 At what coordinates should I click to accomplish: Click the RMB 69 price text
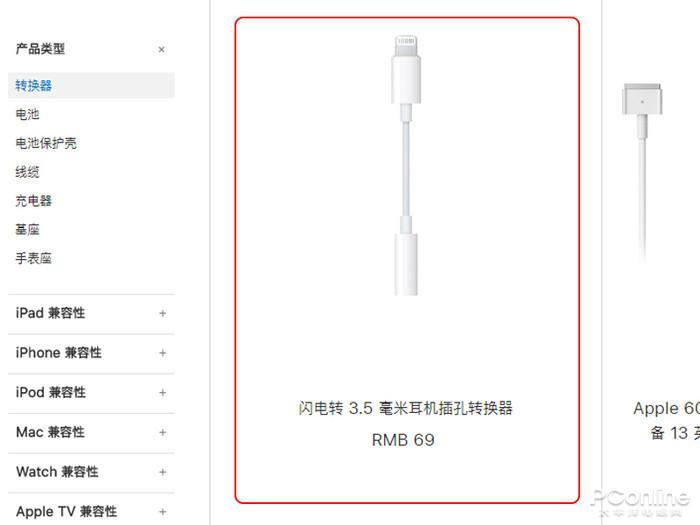(403, 440)
